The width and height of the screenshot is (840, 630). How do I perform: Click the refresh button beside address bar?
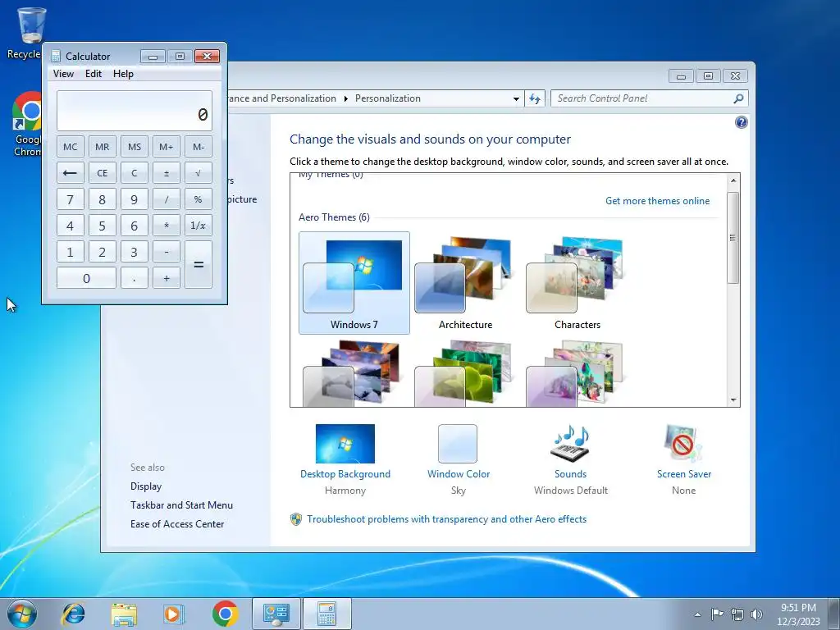(x=535, y=98)
